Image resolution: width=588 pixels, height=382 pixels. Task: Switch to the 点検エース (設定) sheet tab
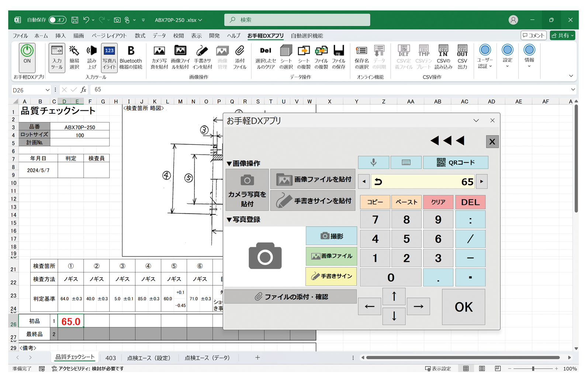coord(149,358)
